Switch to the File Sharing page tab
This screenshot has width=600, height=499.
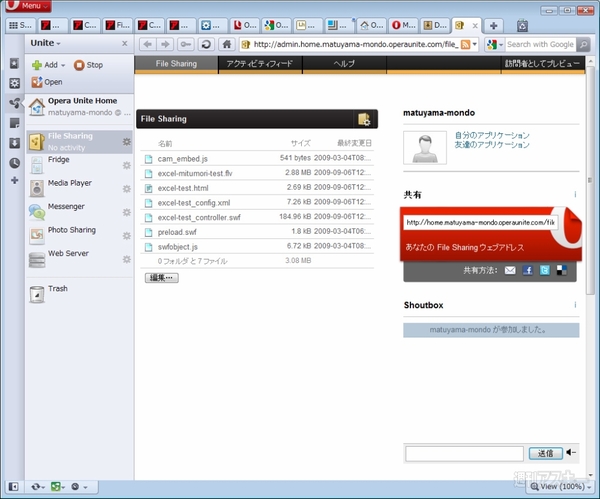pos(176,64)
